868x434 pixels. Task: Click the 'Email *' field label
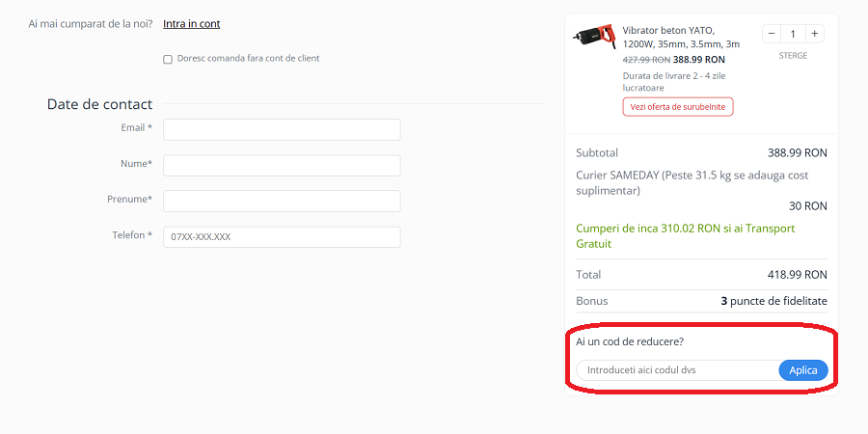point(136,127)
